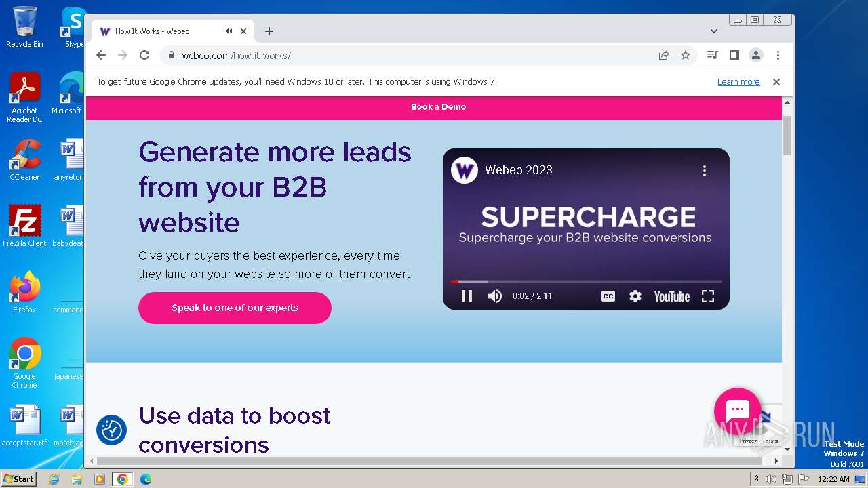Click the system volume tray icon
868x488 pixels.
tap(771, 479)
